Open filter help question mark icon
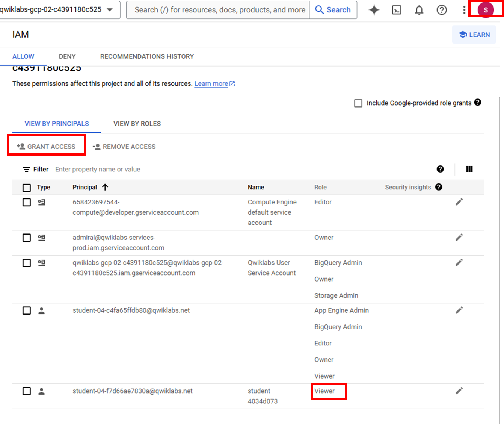The height and width of the screenshot is (424, 504). pos(440,169)
